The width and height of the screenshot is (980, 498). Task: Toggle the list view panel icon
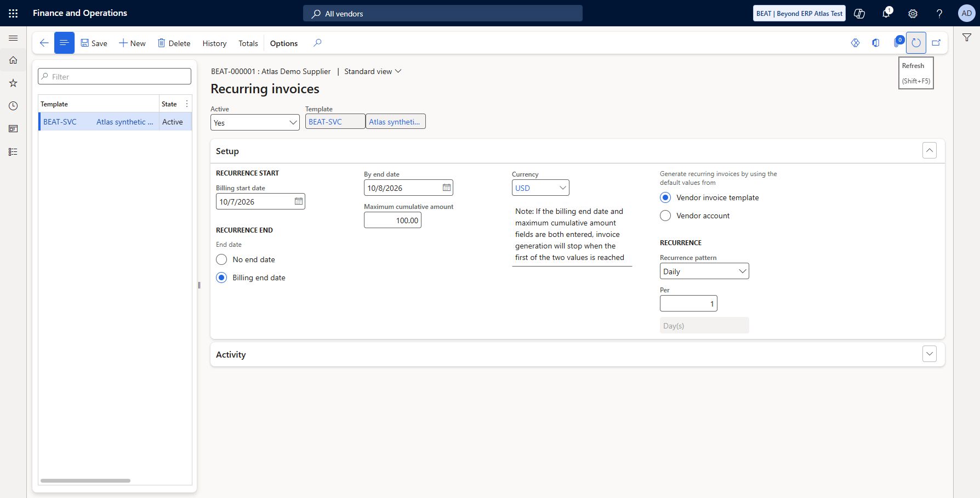[64, 43]
